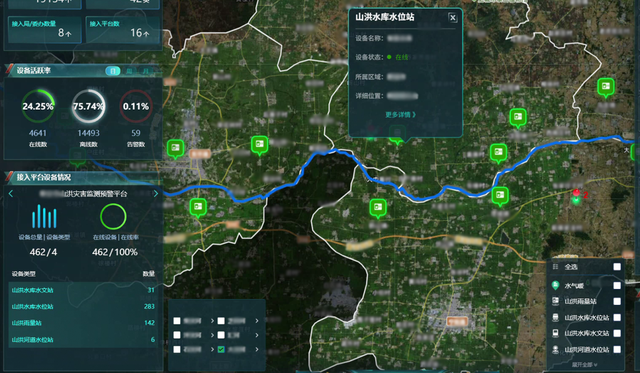Open the 接入局/委办数量 8个 card
The image size is (640, 373).
[44, 29]
